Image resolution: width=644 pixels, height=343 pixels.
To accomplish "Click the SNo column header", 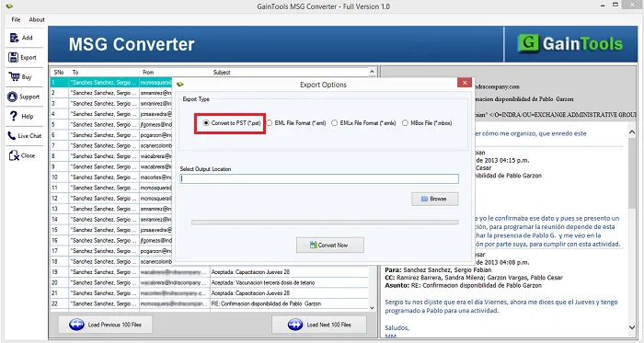I will click(59, 73).
